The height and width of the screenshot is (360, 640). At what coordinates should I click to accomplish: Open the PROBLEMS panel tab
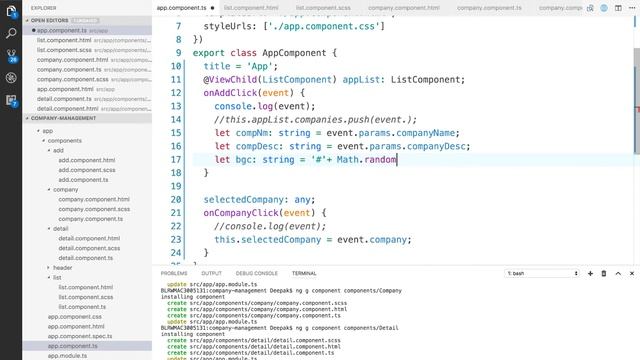point(174,273)
